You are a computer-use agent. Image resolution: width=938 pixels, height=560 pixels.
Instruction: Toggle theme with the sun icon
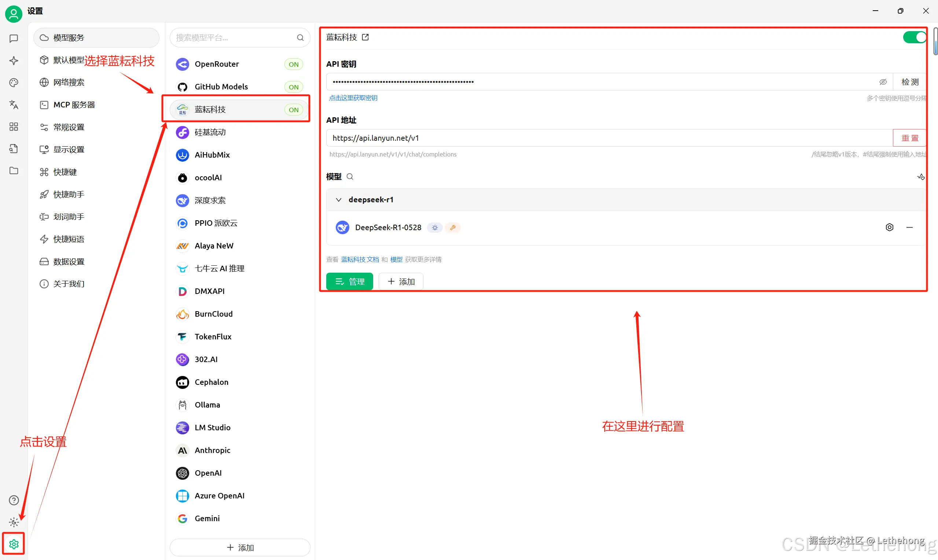pyautogui.click(x=14, y=522)
